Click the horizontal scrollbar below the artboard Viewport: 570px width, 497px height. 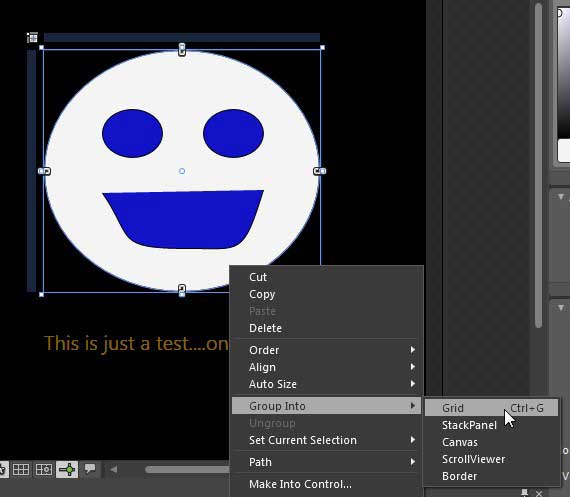pos(187,469)
